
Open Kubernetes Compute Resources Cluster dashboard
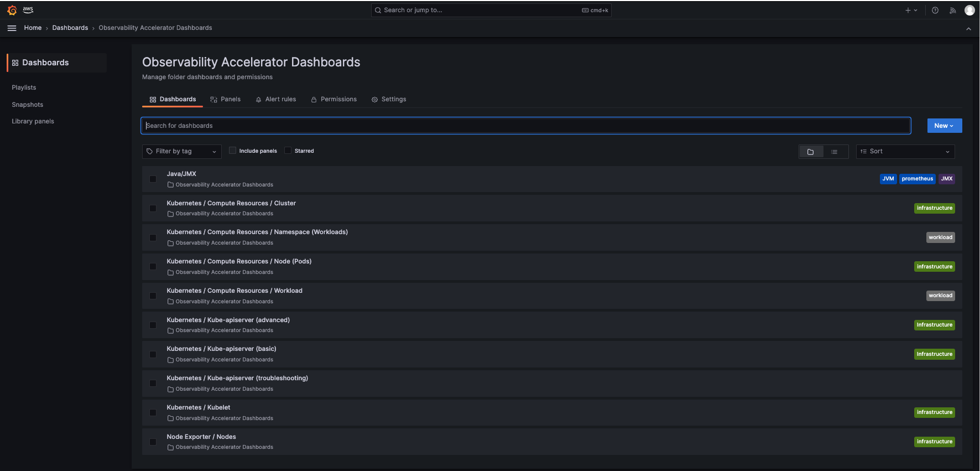231,203
